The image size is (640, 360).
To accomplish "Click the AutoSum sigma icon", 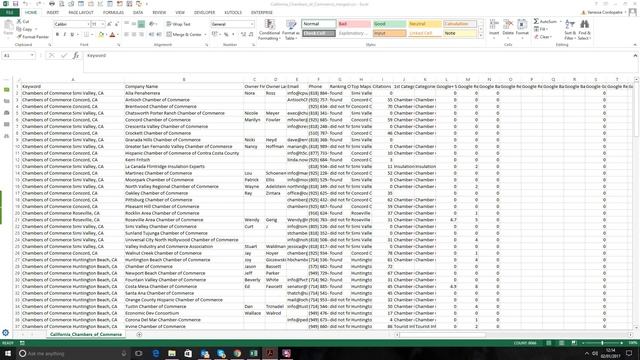I will (536, 21).
